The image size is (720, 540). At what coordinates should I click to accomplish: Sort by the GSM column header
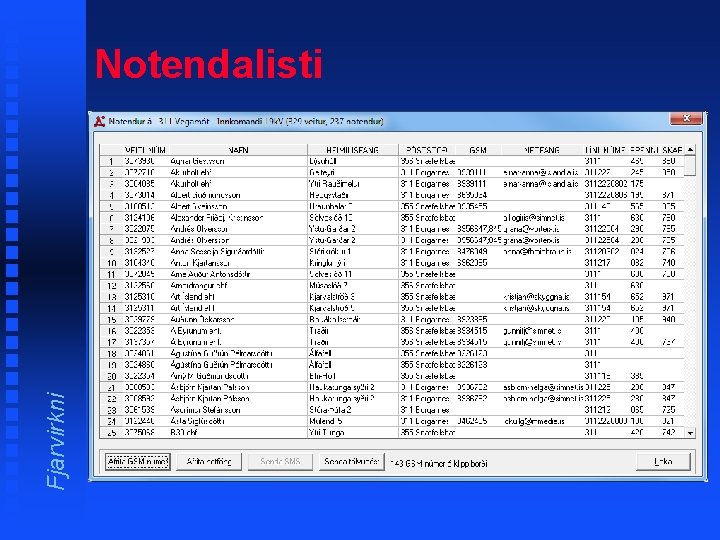[478, 150]
